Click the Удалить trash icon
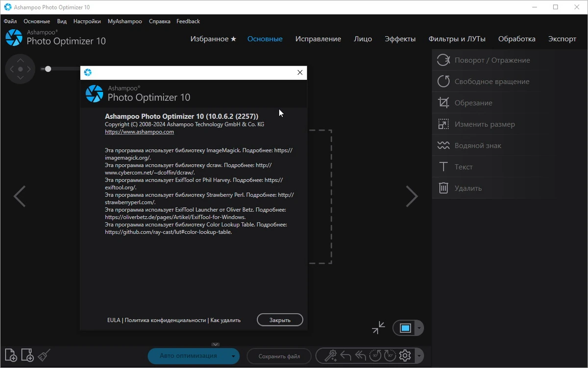 443,188
